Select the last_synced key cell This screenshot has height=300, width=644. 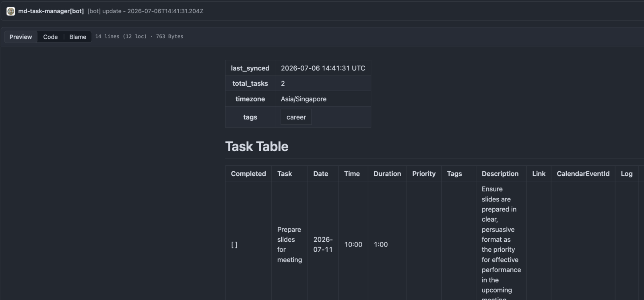coord(250,68)
